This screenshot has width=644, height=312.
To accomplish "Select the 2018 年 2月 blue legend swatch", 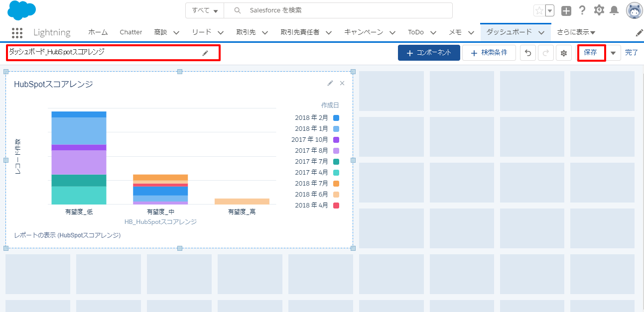I will (x=336, y=118).
